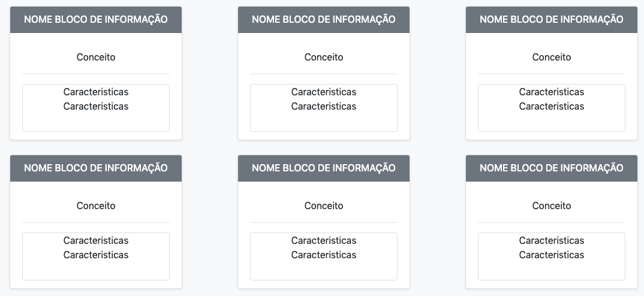The height and width of the screenshot is (296, 644).
Task: Select Conceito in the bottom-right card
Action: (552, 206)
